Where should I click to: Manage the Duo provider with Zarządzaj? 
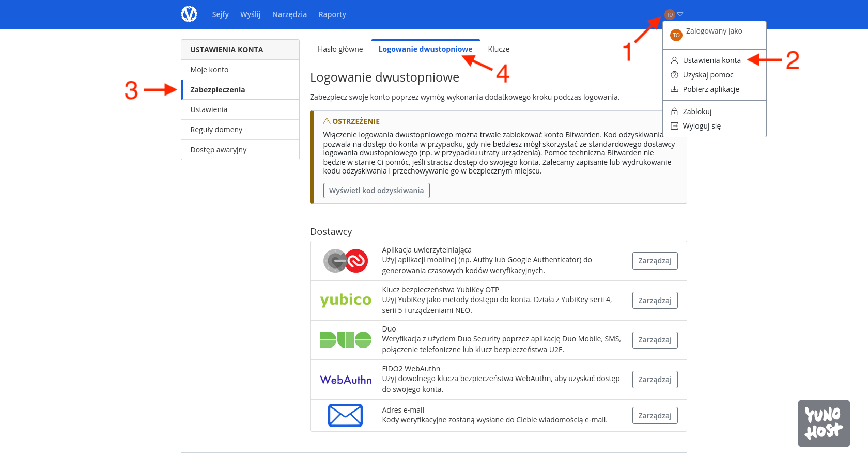tap(655, 340)
